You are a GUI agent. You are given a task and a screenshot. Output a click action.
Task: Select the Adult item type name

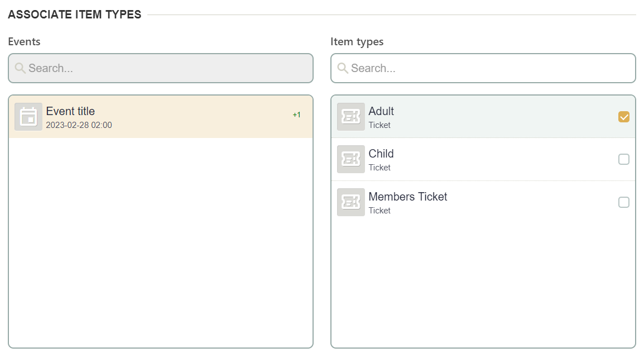pyautogui.click(x=381, y=111)
